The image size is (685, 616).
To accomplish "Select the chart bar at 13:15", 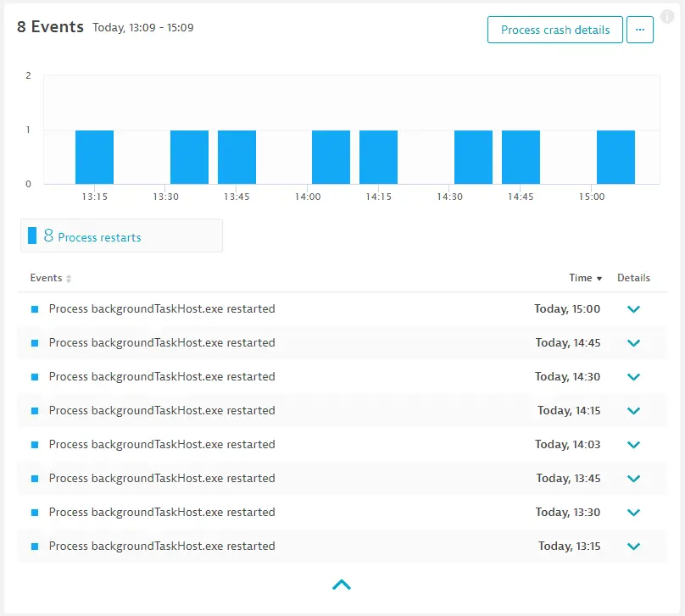I will click(x=94, y=157).
